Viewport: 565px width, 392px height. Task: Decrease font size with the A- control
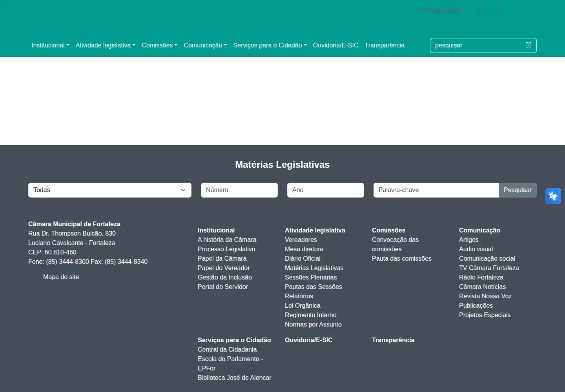click(499, 10)
